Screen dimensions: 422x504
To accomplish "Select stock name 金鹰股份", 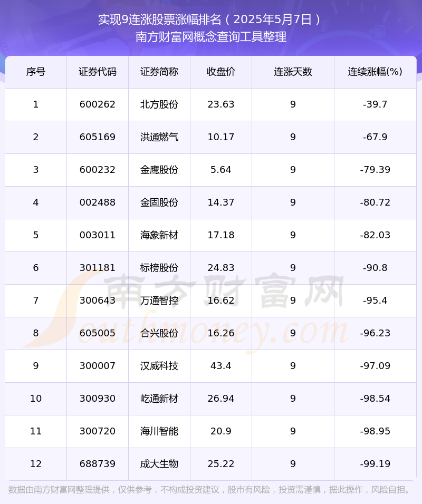I will coord(159,170).
